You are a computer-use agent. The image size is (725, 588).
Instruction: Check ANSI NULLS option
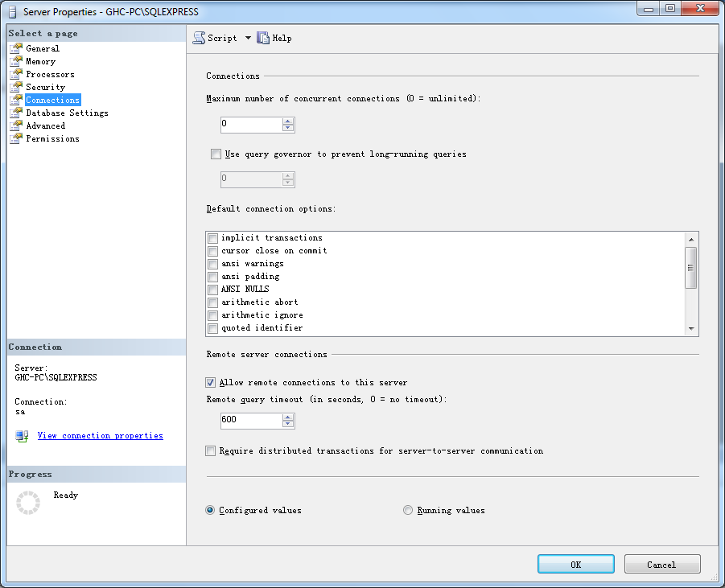[x=212, y=290]
